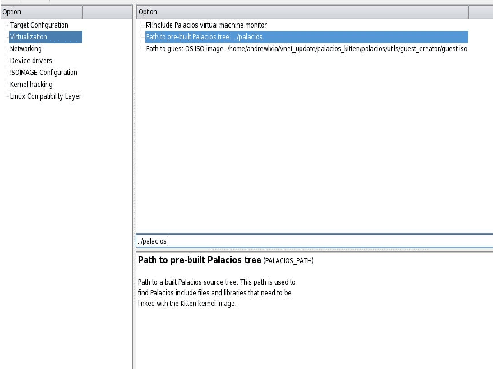Open the Networking category
The image size is (493, 369).
tap(26, 49)
